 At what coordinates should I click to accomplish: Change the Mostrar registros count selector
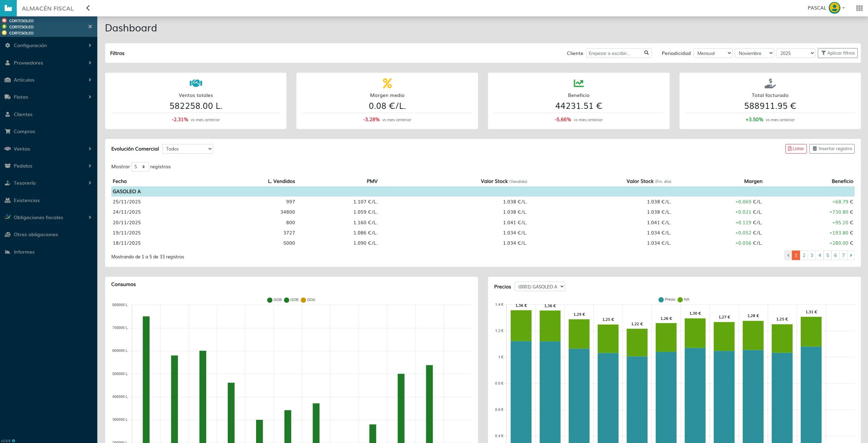coord(140,167)
